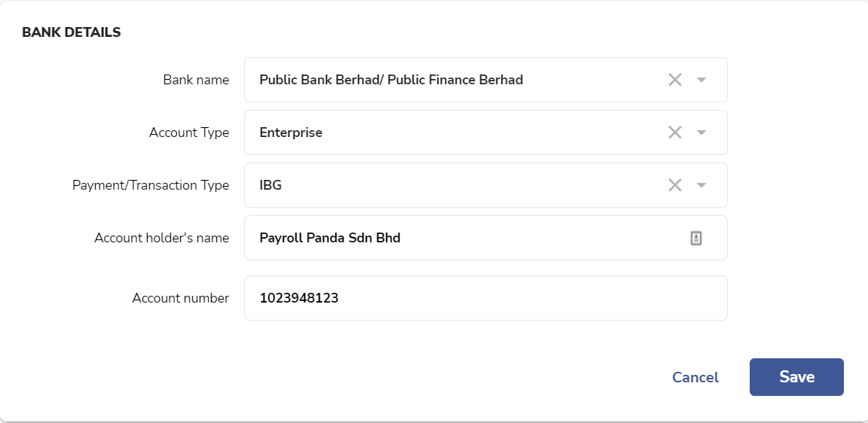Remove the IBG payment type selection

click(x=675, y=184)
